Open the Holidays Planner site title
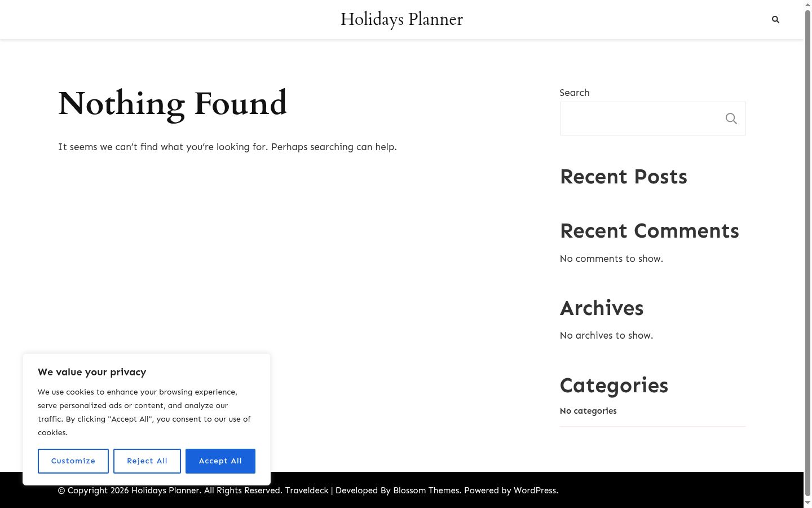This screenshot has width=812, height=508. coord(401,19)
